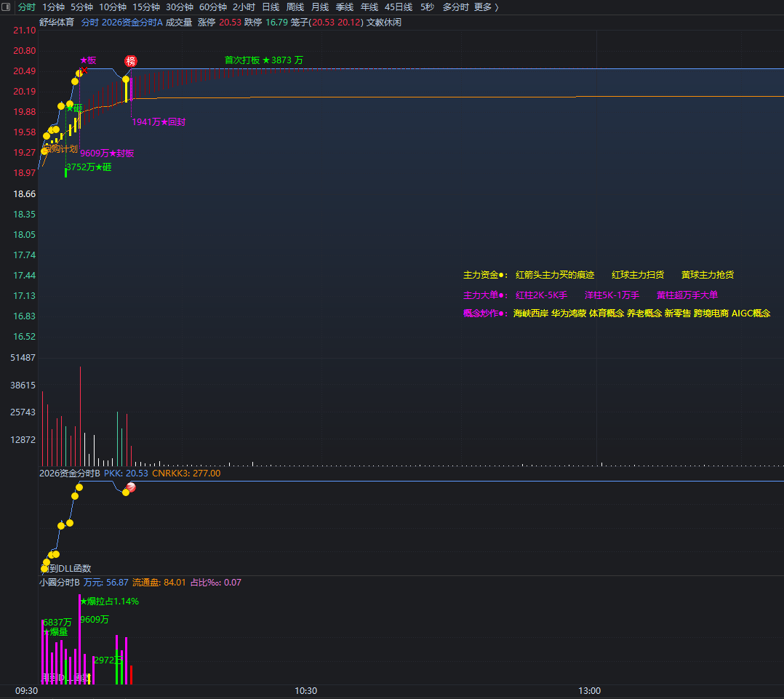The height and width of the screenshot is (699, 784).
Task: Click the 2026资金分时A indicator name
Action: point(132,23)
